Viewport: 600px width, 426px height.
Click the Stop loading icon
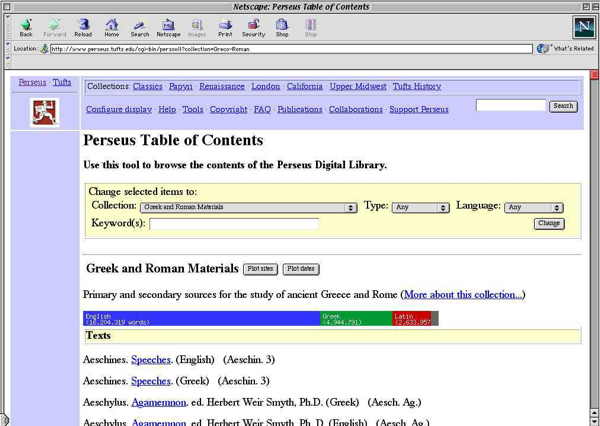click(x=311, y=27)
